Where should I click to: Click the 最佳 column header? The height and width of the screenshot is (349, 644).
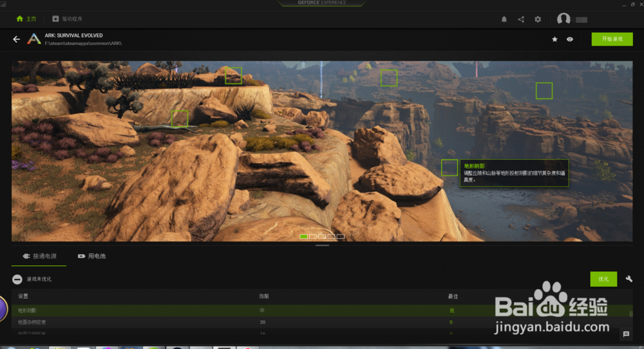pyautogui.click(x=453, y=296)
